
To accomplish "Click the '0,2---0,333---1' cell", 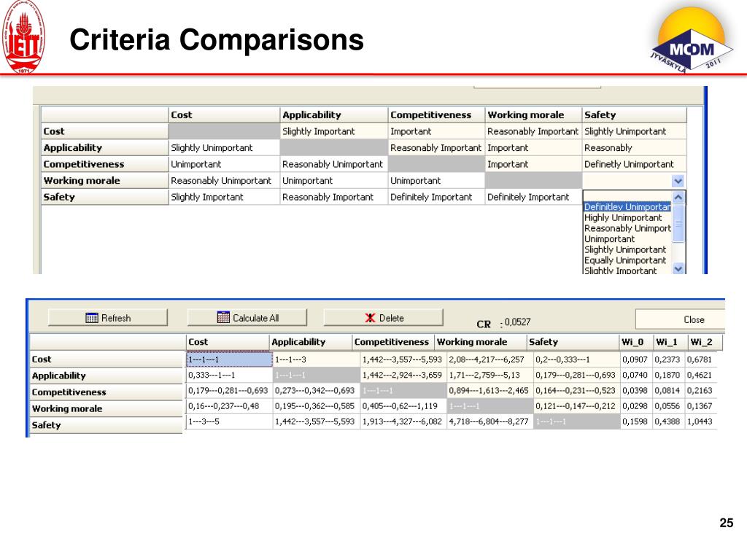I will pos(577,359).
